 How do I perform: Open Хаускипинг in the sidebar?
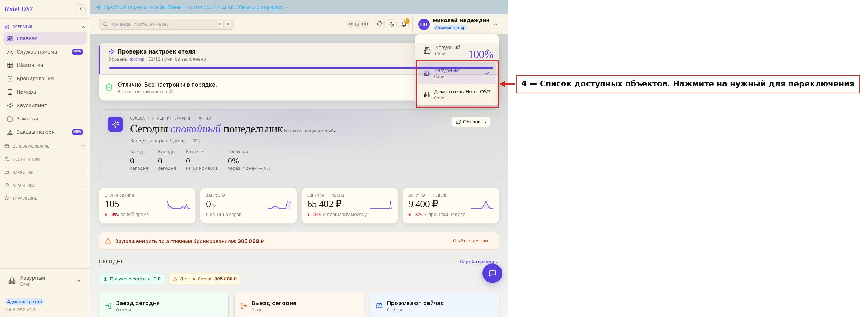point(45,105)
